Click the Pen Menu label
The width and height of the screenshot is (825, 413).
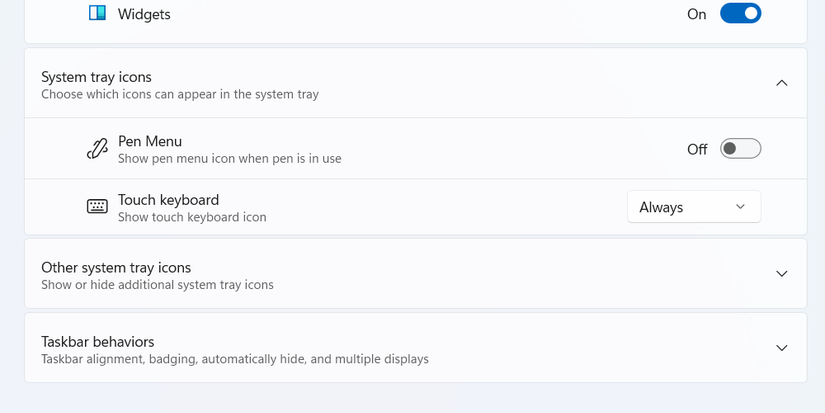coord(150,141)
